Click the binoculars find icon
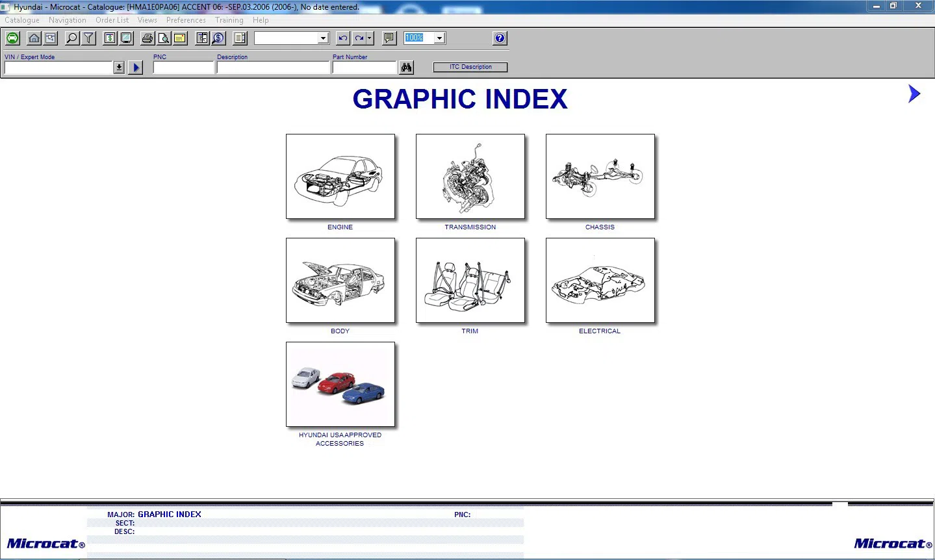This screenshot has height=560, width=935. (407, 68)
